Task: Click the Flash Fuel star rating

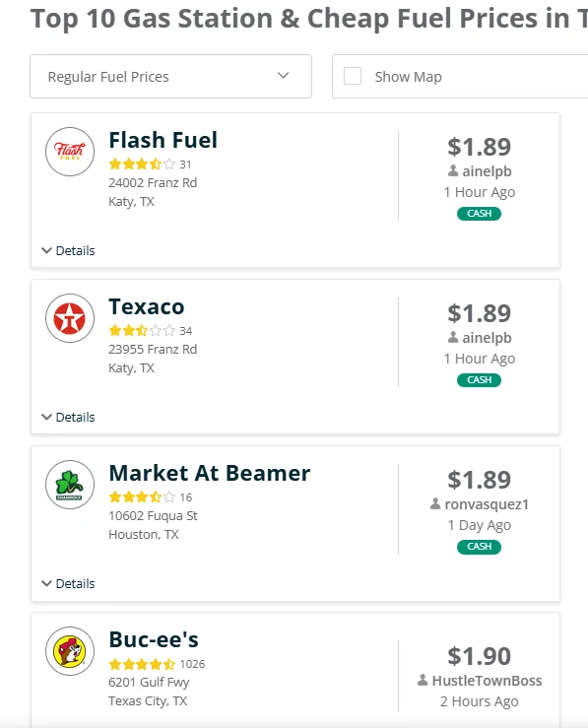Action: coord(142,164)
